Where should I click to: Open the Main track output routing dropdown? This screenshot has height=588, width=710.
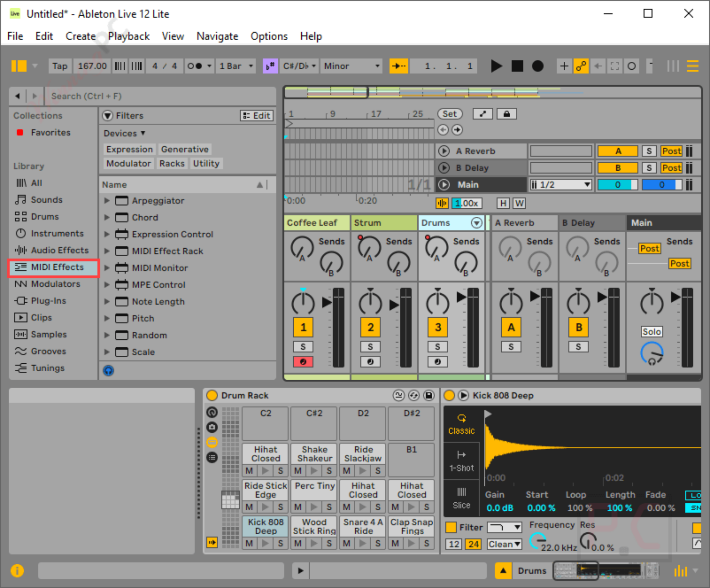[560, 184]
